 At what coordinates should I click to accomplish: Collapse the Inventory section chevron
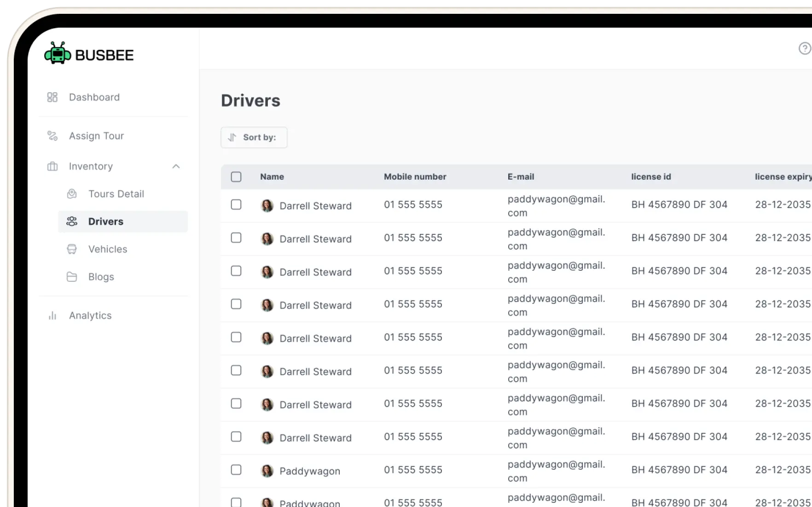[x=176, y=166]
